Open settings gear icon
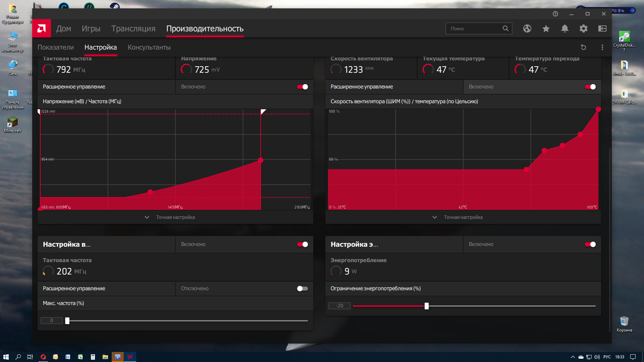The image size is (644, 362). pyautogui.click(x=583, y=28)
